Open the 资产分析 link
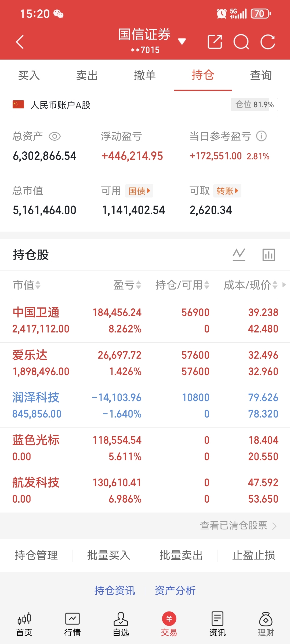290x644 pixels. coord(175,591)
